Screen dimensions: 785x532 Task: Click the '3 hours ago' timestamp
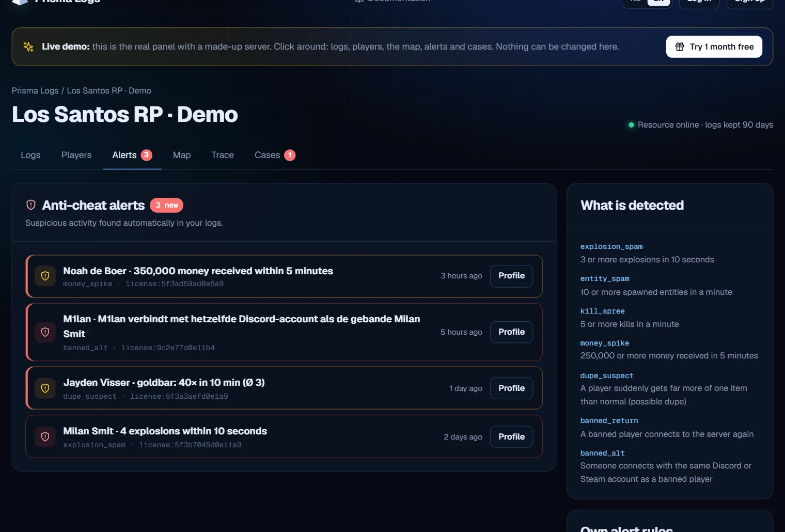[461, 276]
